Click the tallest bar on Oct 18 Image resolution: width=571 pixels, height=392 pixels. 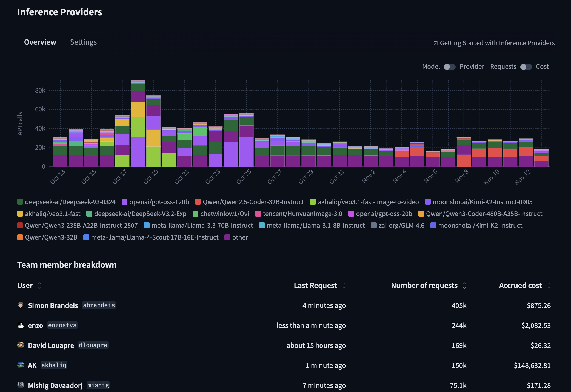pos(138,123)
